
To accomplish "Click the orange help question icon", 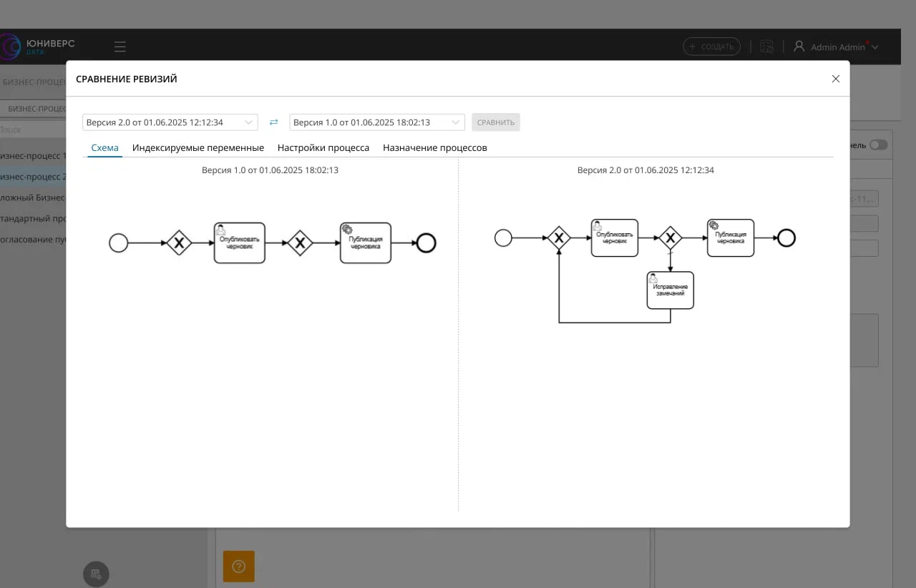I will 239,566.
